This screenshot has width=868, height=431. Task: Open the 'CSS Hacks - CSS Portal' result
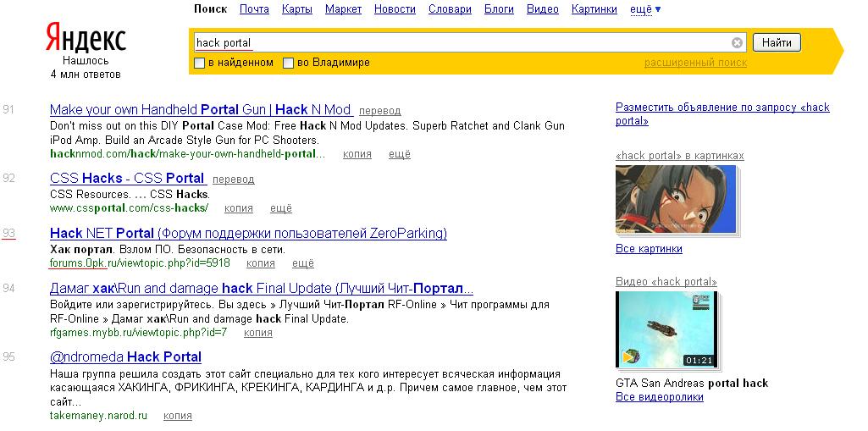click(127, 178)
